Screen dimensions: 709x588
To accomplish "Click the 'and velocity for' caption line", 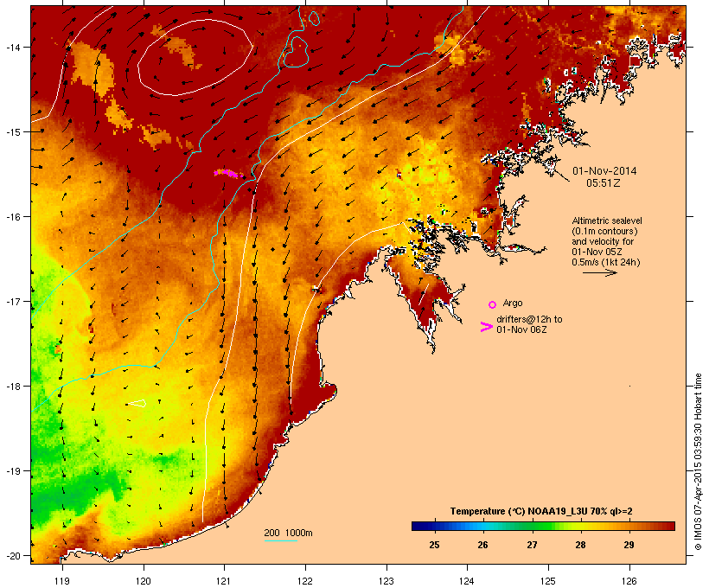I will click(x=603, y=241).
